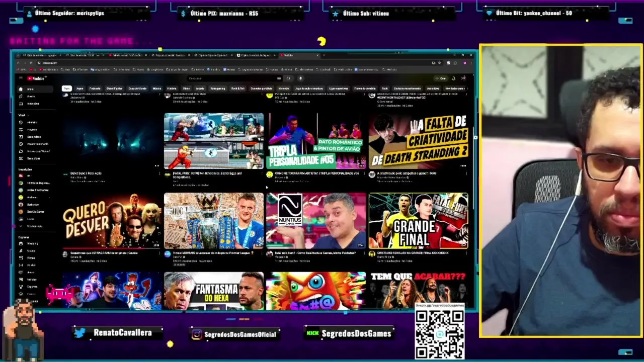Open Shopping under Explorar
The width and height of the screenshot is (644, 362).
point(36,243)
